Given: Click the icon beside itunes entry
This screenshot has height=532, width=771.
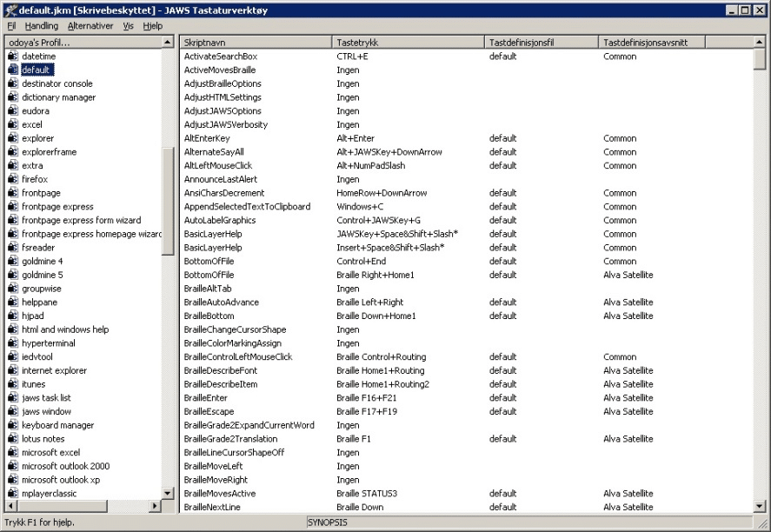Looking at the screenshot, I should 12,384.
